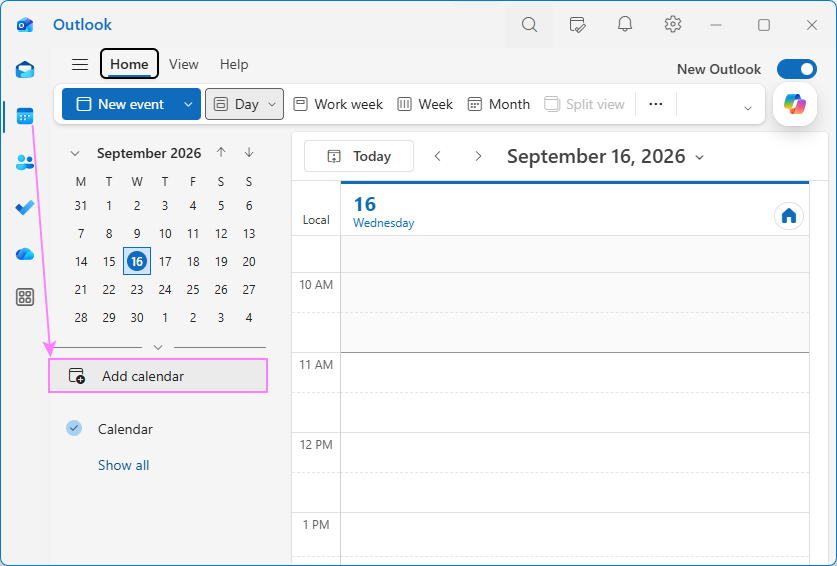The width and height of the screenshot is (837, 566).
Task: Toggle the hamburger navigation pane button
Action: 80,65
